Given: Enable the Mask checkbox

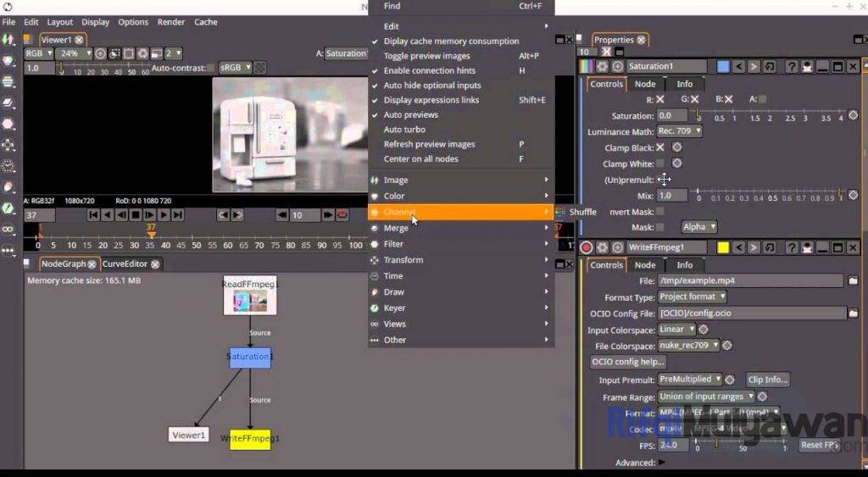Looking at the screenshot, I should pyautogui.click(x=659, y=227).
